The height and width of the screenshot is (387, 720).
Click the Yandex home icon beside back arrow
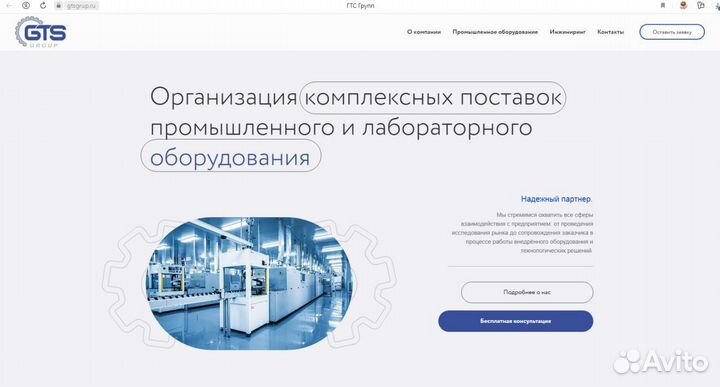[26, 6]
